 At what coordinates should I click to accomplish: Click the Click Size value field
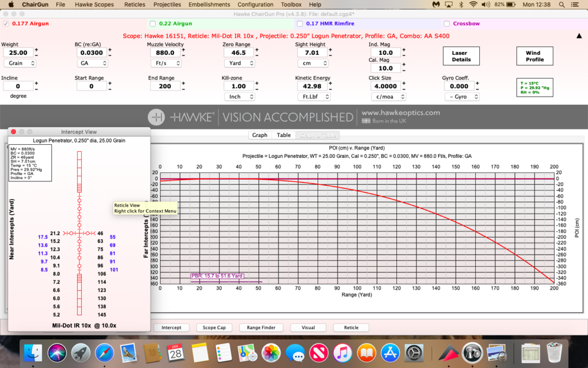click(x=386, y=86)
